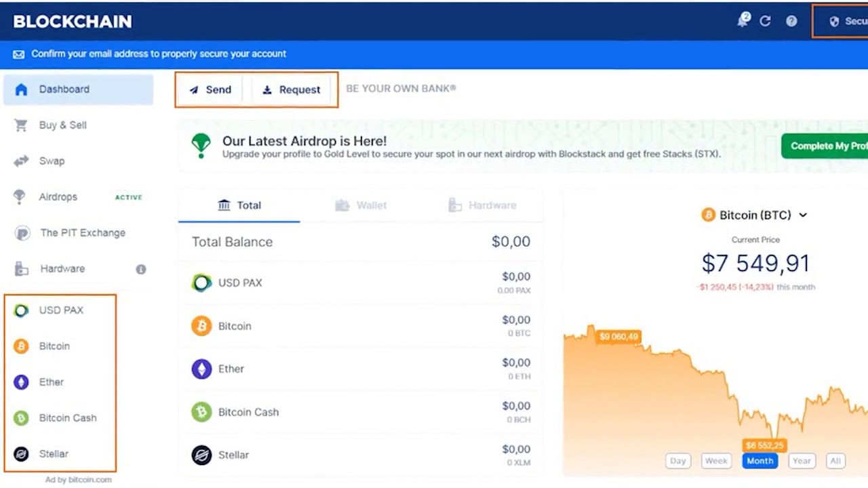Click the $9 060,49 chart high marker

(x=618, y=337)
